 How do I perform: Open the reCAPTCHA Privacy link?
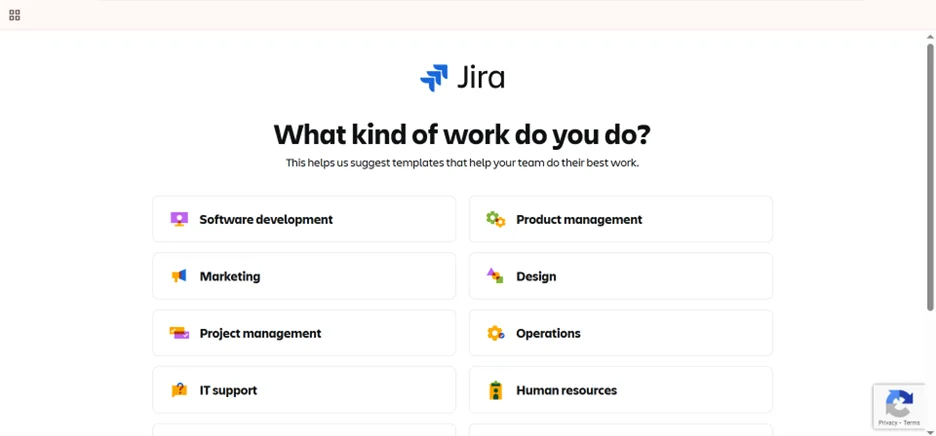(887, 423)
